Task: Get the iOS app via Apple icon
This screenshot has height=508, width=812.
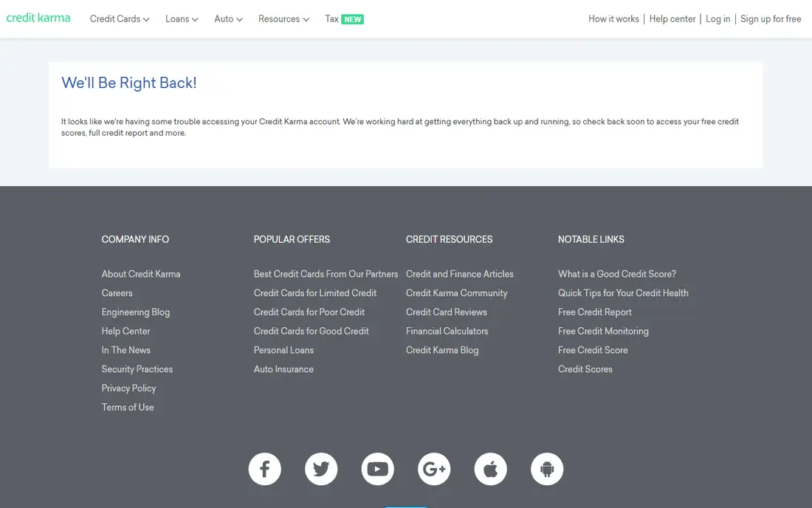Action: pyautogui.click(x=490, y=469)
